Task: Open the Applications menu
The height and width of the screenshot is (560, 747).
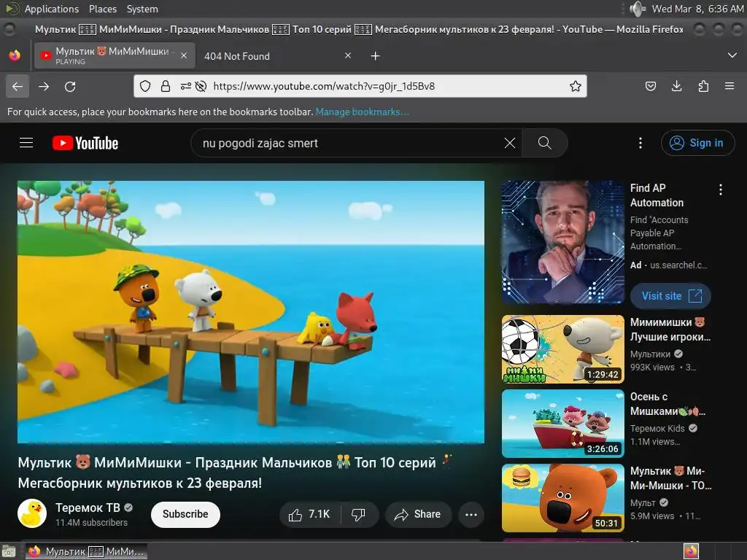Action: tap(52, 9)
